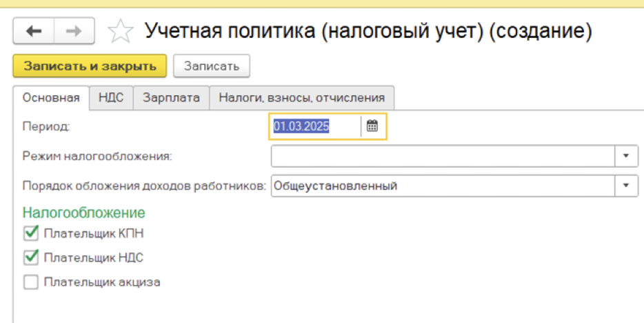The height and width of the screenshot is (323, 644).
Task: Go back with the left arrow button
Action: pos(34,31)
